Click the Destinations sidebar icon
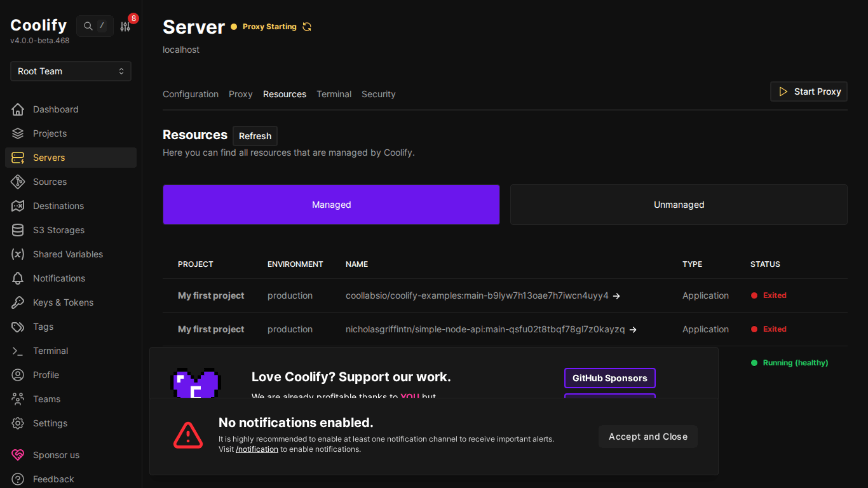Viewport: 868px width, 488px height. [18, 206]
